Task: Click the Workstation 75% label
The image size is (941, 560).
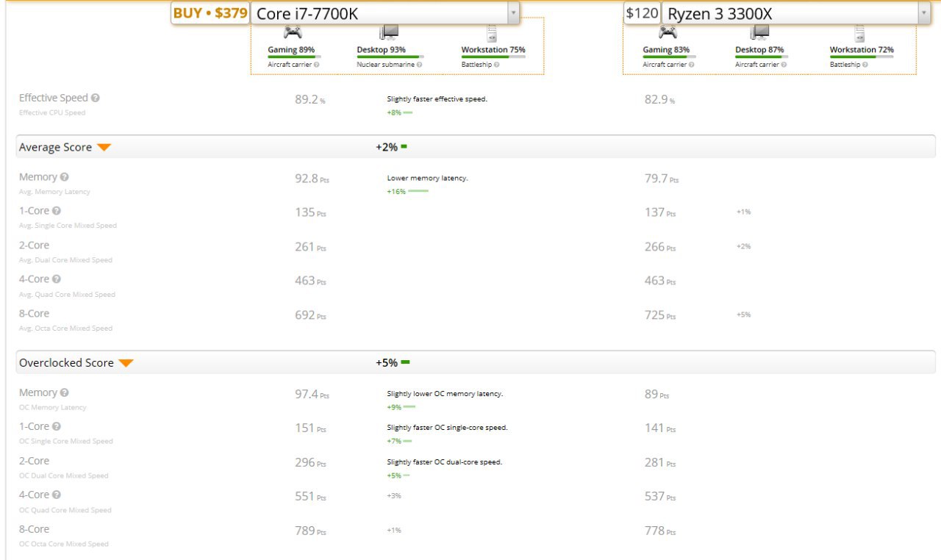Action: (x=493, y=50)
